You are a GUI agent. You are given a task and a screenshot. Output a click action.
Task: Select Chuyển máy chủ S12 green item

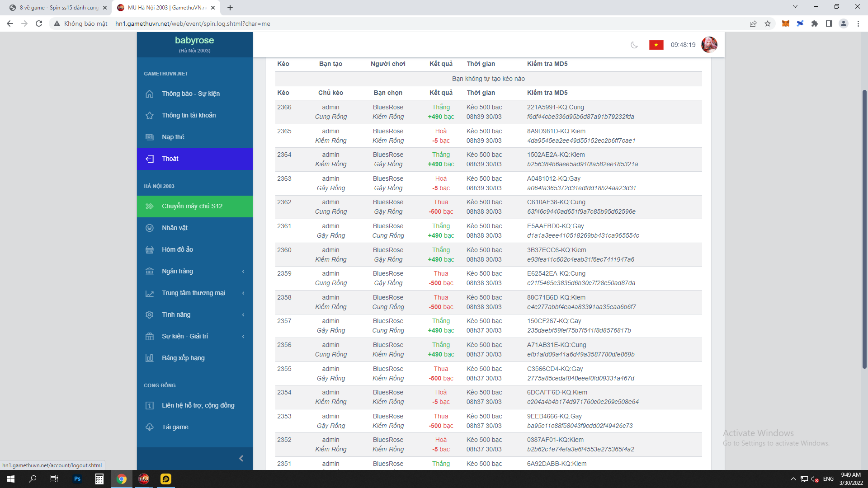click(x=192, y=206)
